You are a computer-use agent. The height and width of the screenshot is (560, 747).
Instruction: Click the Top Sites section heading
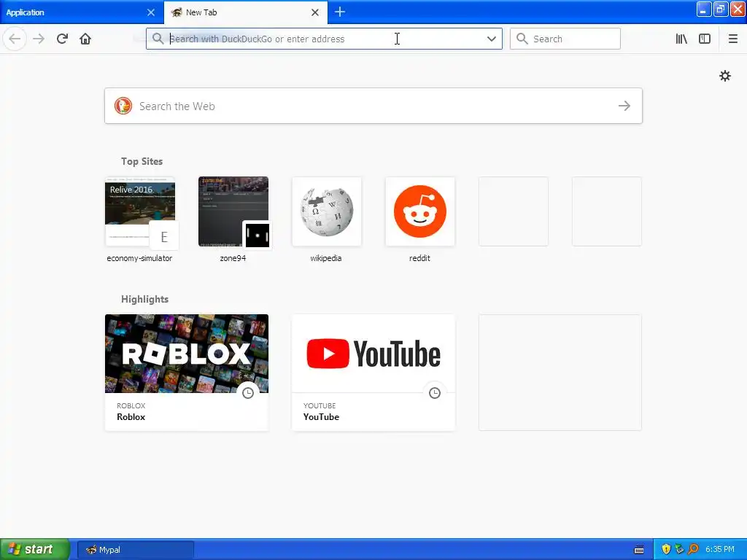coord(142,161)
